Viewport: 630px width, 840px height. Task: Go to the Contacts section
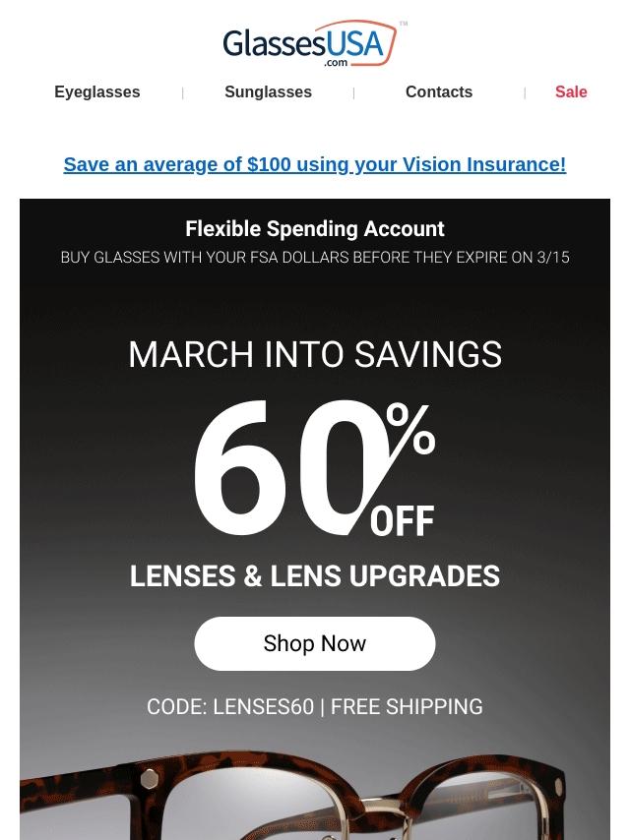[439, 91]
